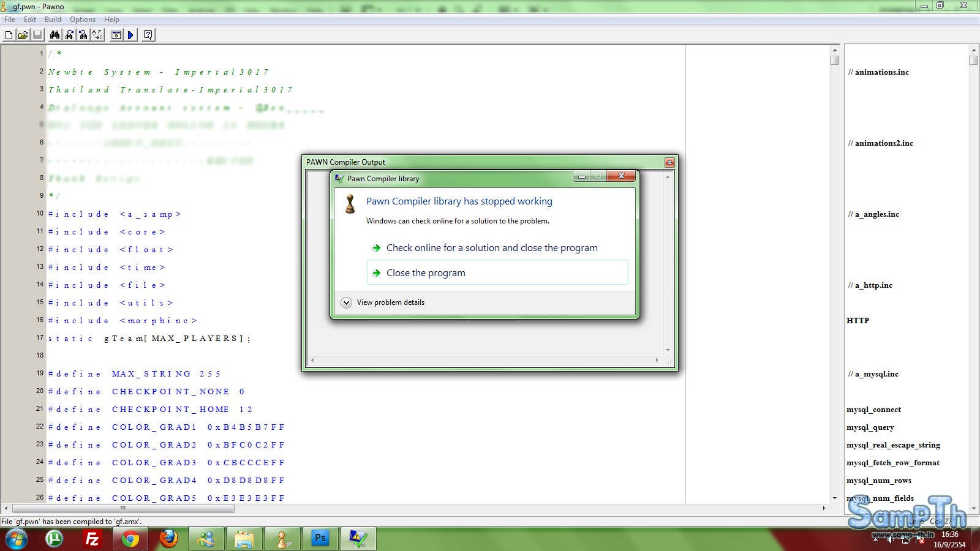Click the blue Compile-and-Run arrow icon
Screen dimensions: 980x551
pyautogui.click(x=130, y=36)
